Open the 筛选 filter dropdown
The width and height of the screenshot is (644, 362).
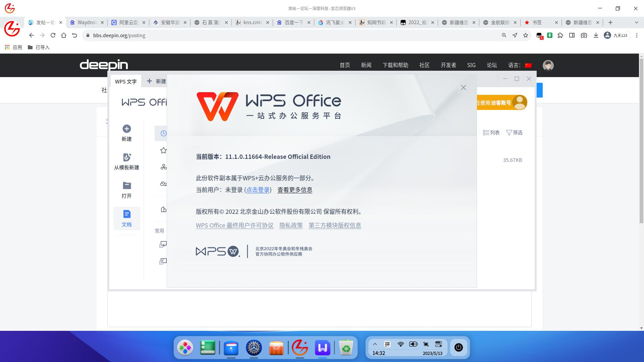(x=515, y=132)
